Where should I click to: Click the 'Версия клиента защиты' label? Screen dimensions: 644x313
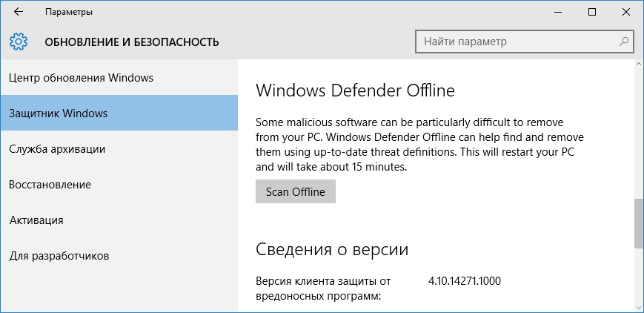(323, 289)
